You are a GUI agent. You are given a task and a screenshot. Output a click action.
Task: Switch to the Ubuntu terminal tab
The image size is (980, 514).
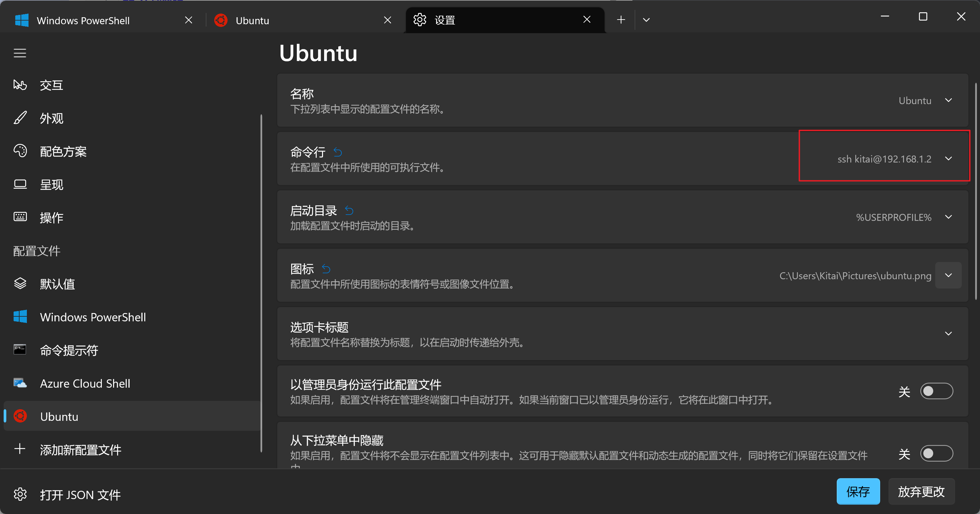coord(253,21)
